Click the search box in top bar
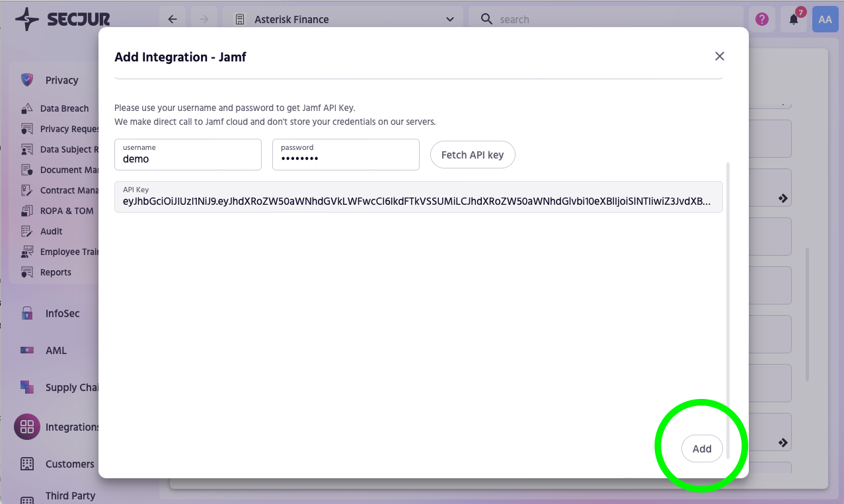 [606, 19]
